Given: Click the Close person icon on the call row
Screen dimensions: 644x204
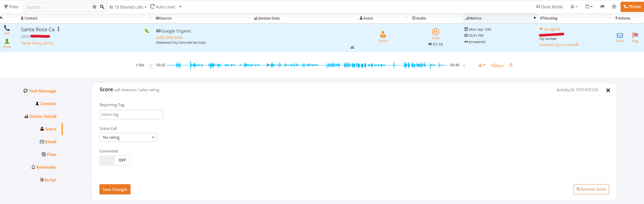Looking at the screenshot, I should (x=7, y=44).
